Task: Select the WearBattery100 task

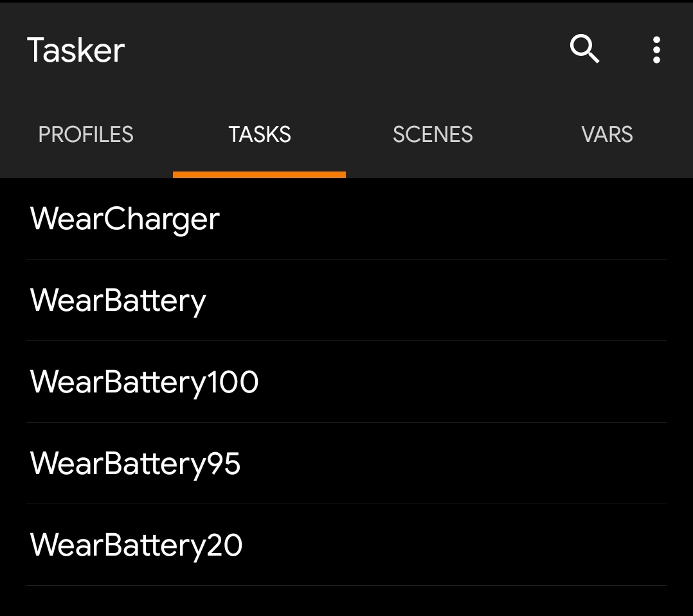Action: click(x=145, y=382)
